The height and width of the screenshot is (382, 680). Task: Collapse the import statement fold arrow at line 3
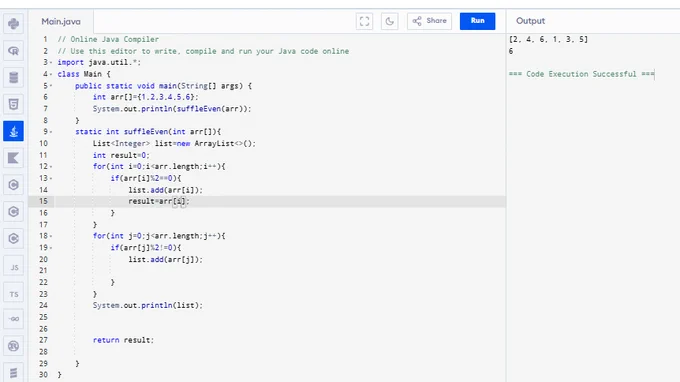tap(51, 62)
